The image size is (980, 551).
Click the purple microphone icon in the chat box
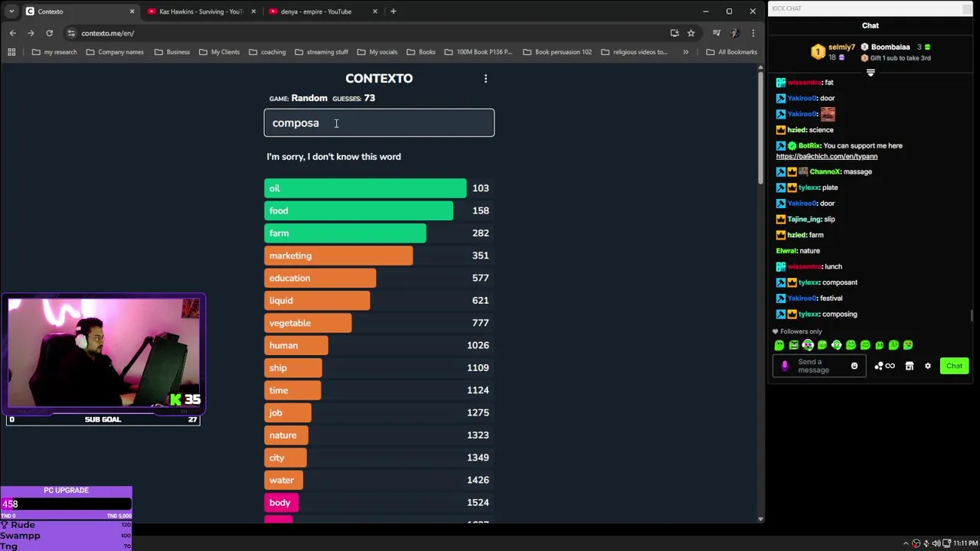pos(785,366)
